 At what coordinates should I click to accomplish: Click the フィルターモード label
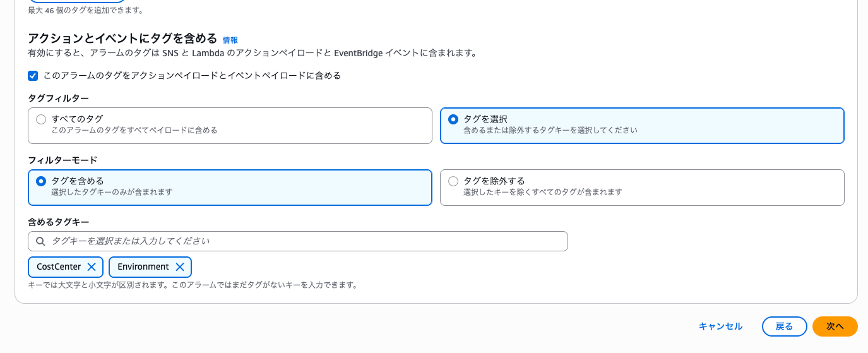(62, 160)
